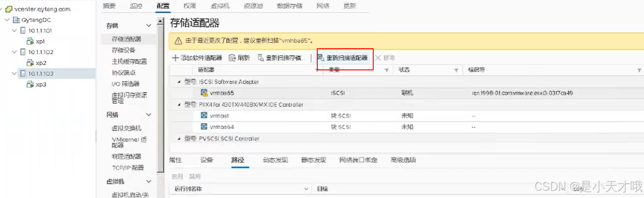Switch to the 静态发现 tab
The height and width of the screenshot is (198, 644).
[x=314, y=160]
